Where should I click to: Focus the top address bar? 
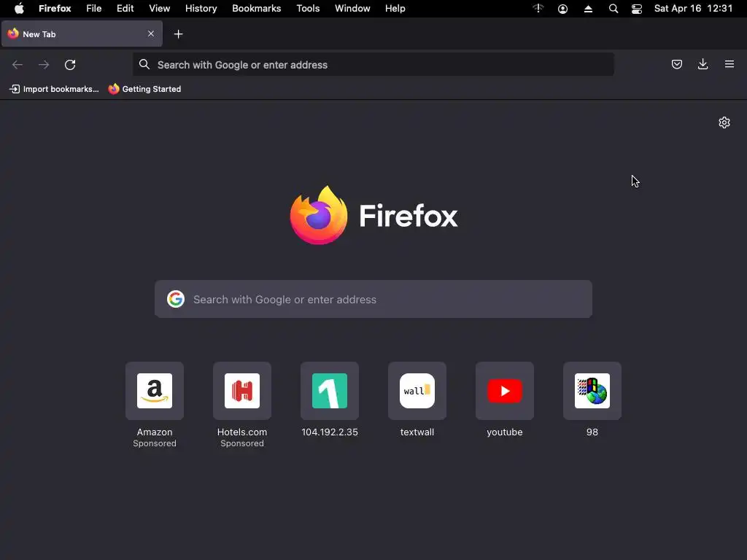[x=373, y=64]
